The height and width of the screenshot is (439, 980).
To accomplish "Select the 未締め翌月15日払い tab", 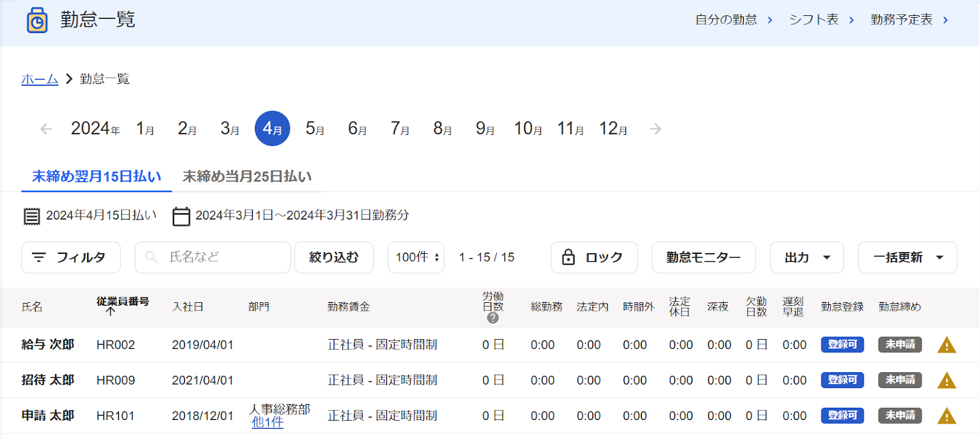I will coord(97,177).
